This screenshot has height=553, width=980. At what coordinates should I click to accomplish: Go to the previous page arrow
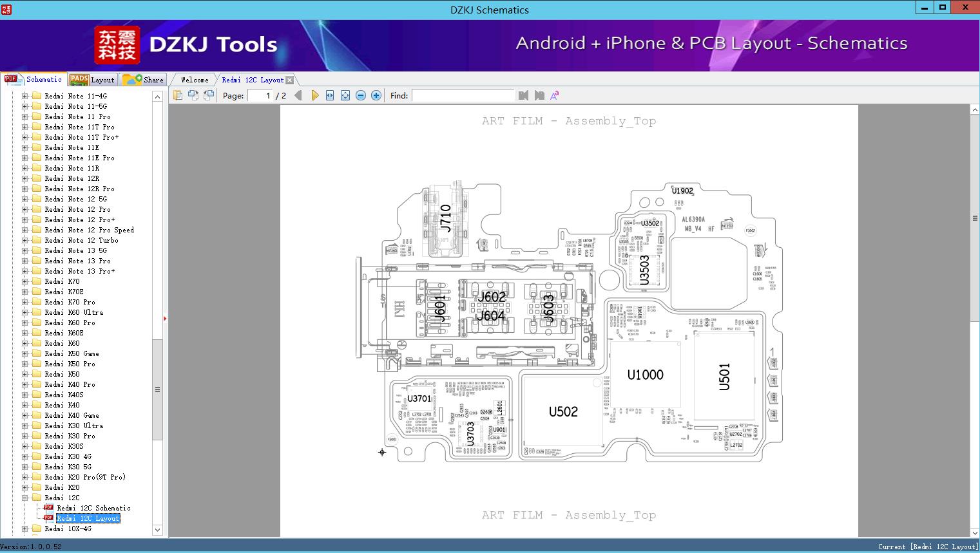298,95
